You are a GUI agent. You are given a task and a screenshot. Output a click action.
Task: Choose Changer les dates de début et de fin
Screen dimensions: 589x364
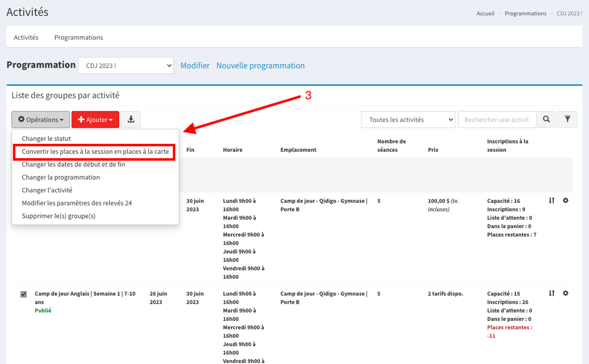(x=73, y=164)
